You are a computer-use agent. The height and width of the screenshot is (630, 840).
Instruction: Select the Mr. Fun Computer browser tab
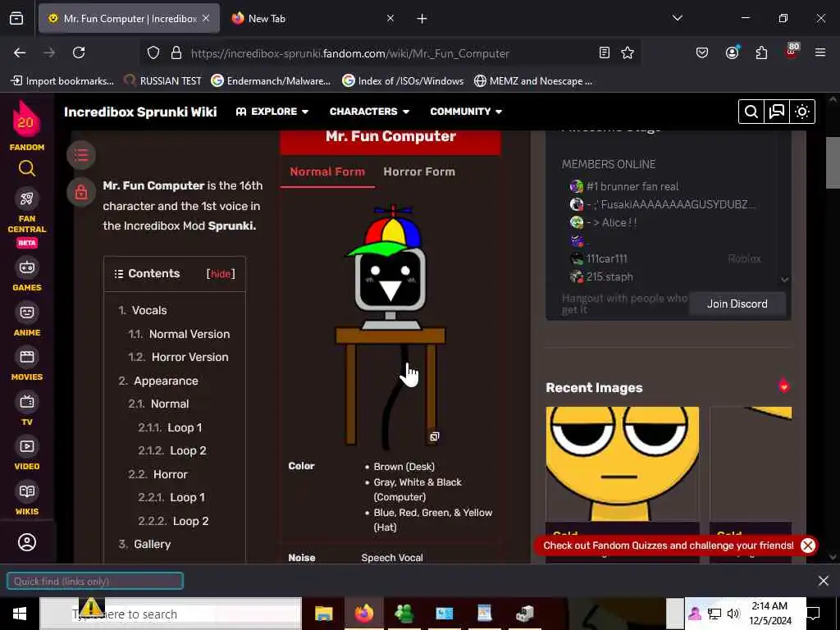pyautogui.click(x=129, y=19)
